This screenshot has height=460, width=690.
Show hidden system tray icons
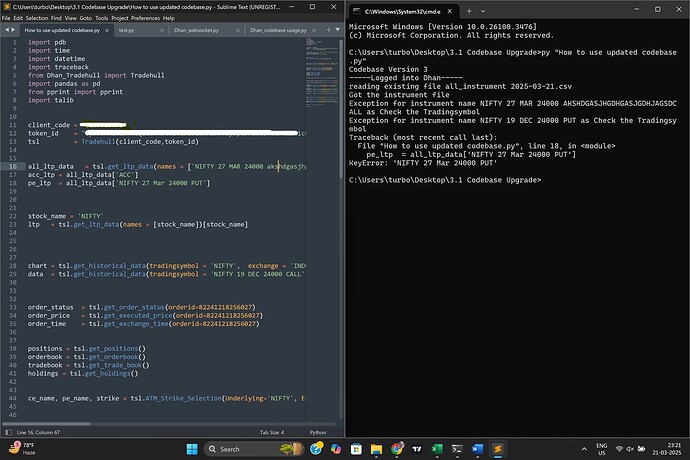click(584, 449)
